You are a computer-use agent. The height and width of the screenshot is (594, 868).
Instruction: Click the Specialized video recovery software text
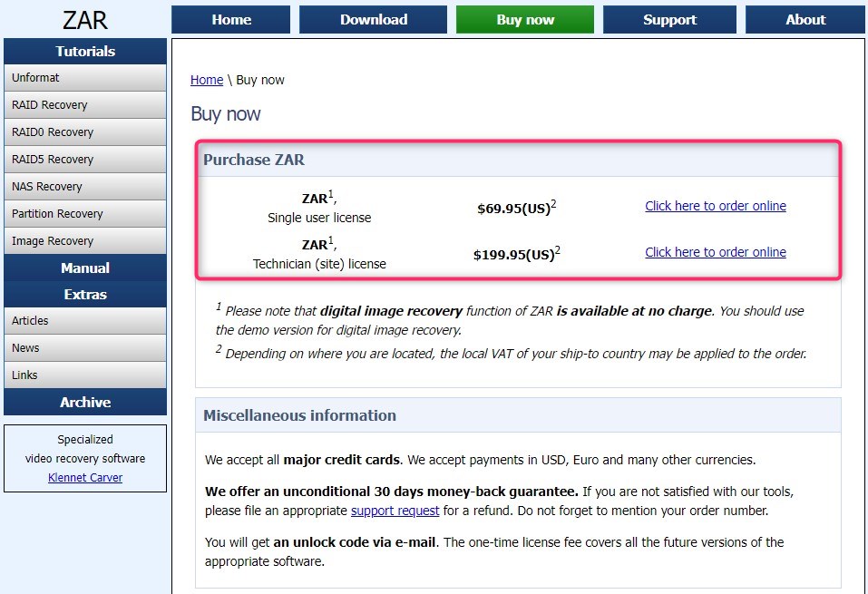(85, 449)
